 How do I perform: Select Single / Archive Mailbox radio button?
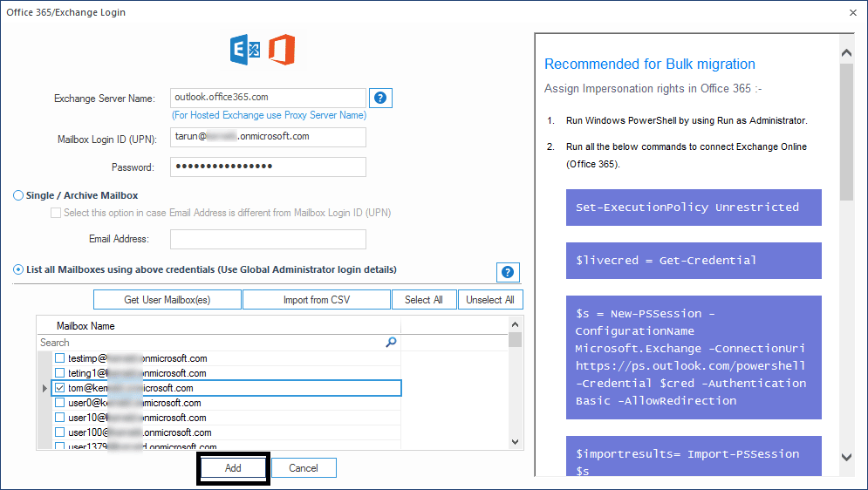[18, 195]
